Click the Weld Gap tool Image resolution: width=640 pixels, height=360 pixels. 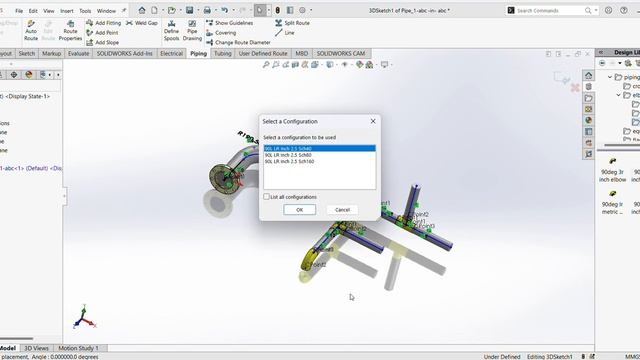[142, 23]
